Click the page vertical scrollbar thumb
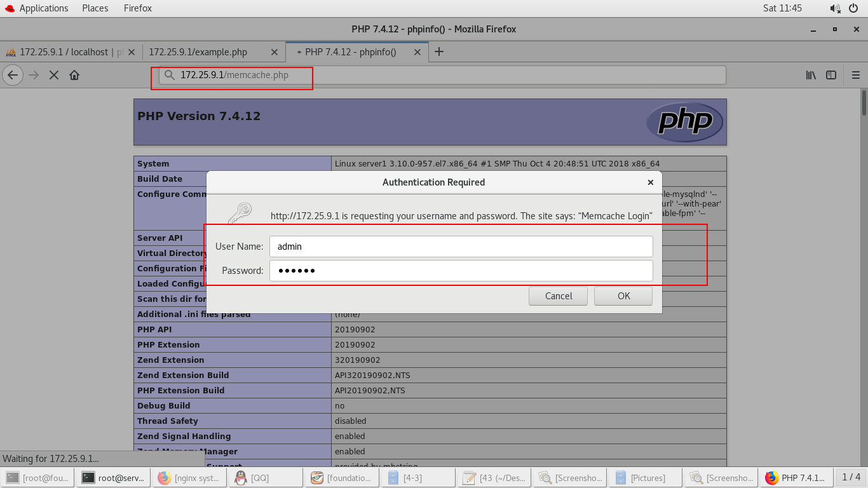This screenshot has width=868, height=488. click(864, 104)
